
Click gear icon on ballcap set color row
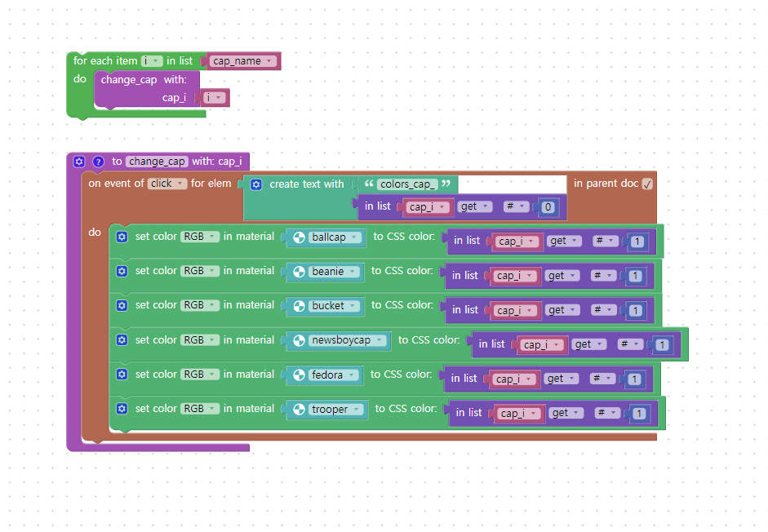click(122, 237)
